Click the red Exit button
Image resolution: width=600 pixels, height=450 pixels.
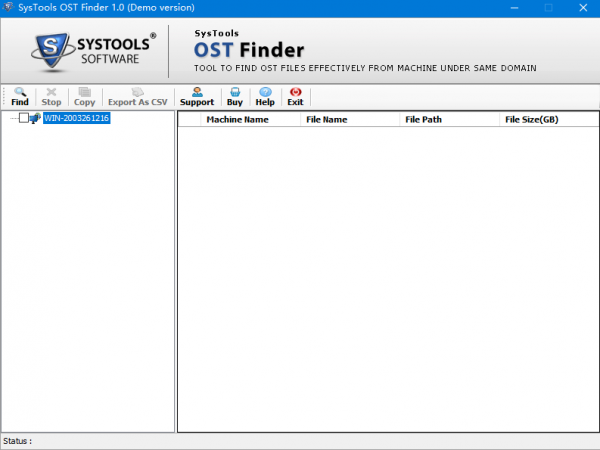pyautogui.click(x=295, y=97)
